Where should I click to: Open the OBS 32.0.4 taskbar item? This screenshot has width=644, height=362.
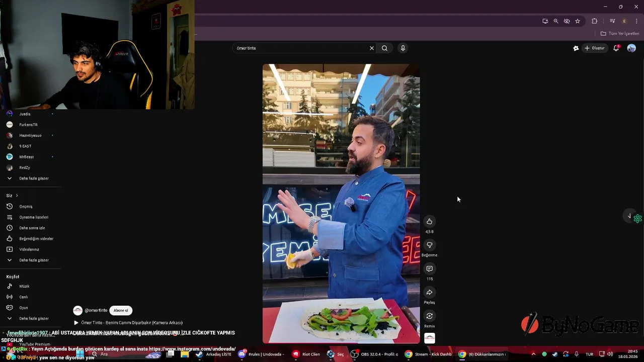pos(374,354)
